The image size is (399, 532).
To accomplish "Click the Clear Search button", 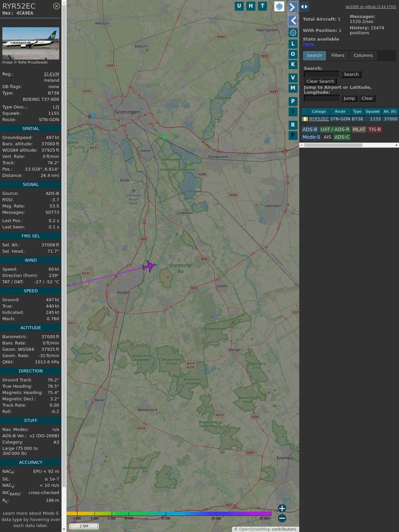I will point(320,81).
